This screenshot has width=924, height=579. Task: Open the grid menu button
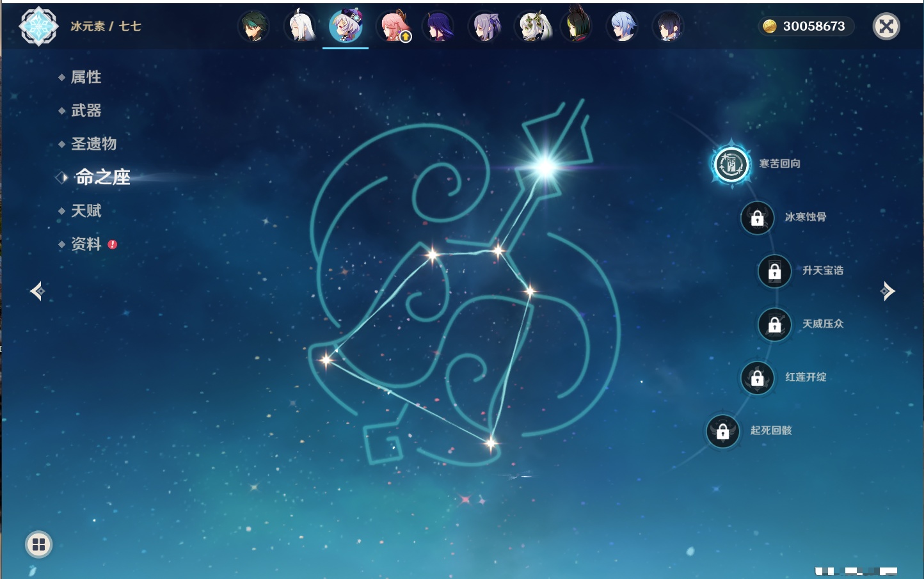coord(38,544)
